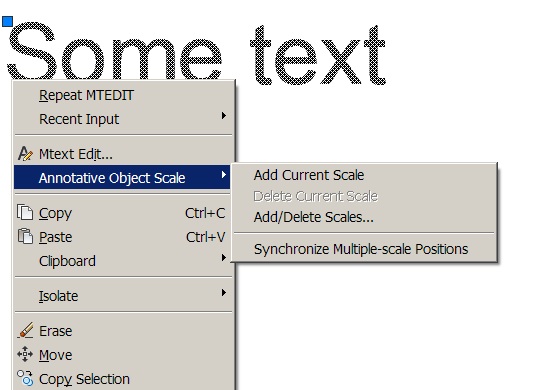Screen dimensions: 535x390
Task: Click the Erase icon
Action: tap(25, 330)
